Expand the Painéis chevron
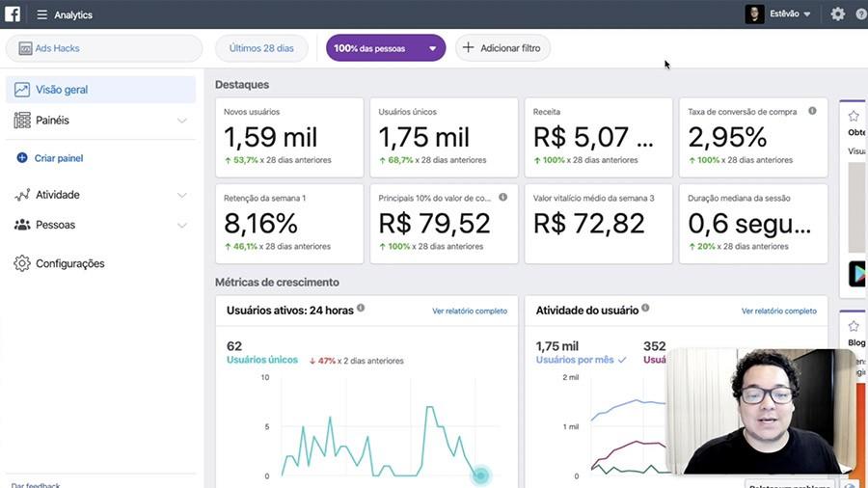The width and height of the screenshot is (868, 488). click(x=181, y=121)
